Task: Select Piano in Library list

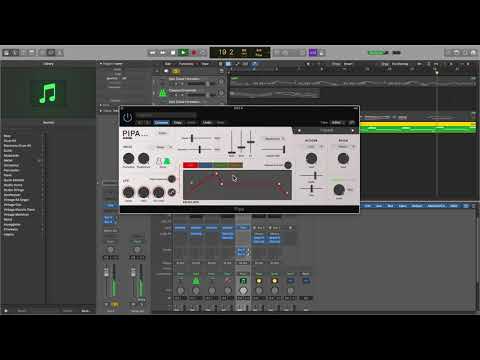Action: (x=7, y=175)
